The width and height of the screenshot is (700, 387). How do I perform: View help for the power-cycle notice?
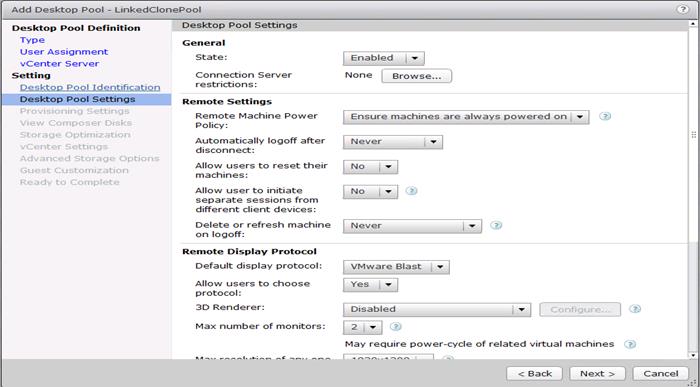pos(630,344)
